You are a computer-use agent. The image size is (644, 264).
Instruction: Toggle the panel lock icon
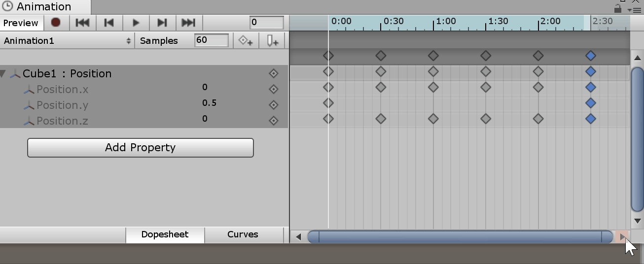pos(618,8)
